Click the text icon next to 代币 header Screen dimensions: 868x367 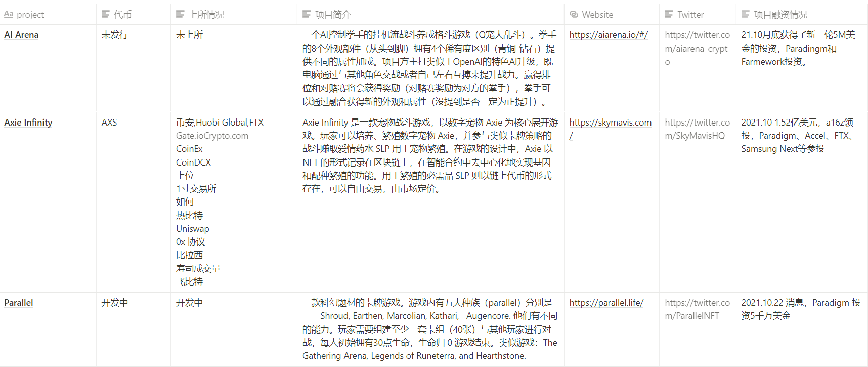(x=106, y=15)
